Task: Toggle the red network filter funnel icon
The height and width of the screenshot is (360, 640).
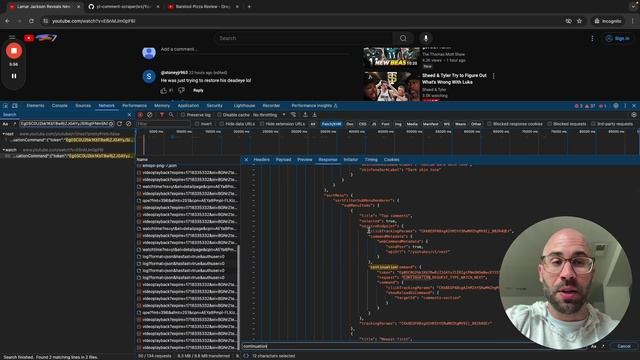Action: 162,115
